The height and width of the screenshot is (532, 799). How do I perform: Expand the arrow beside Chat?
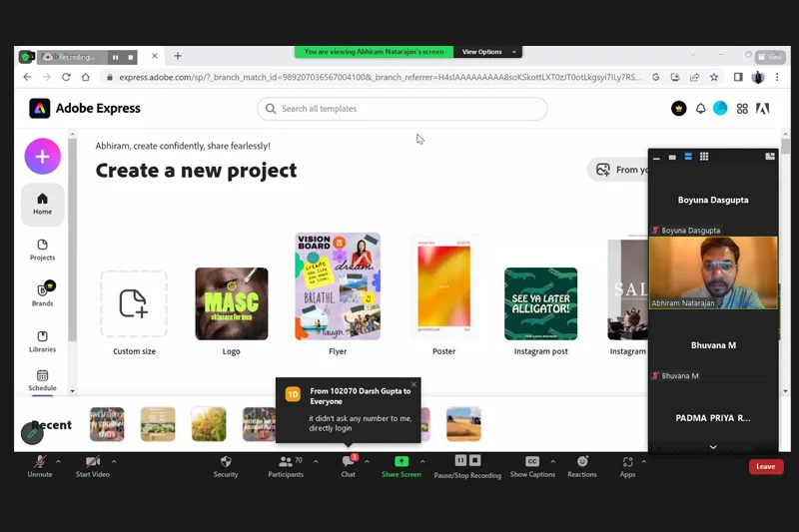(367, 462)
